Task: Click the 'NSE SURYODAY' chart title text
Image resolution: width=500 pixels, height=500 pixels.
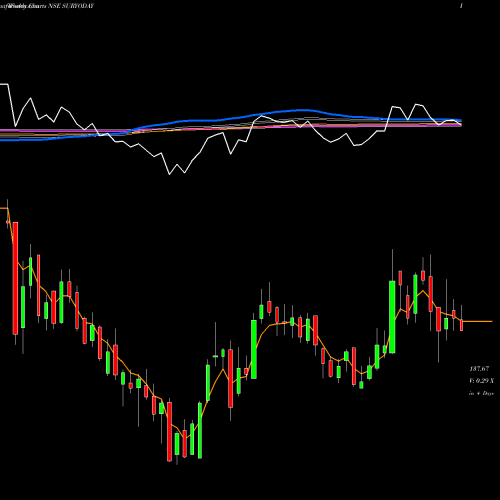Action: click(x=71, y=6)
